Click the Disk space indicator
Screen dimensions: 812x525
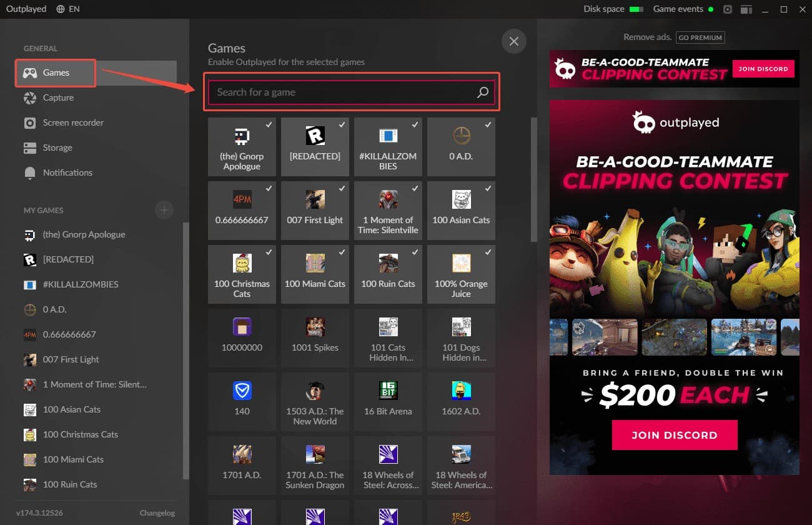[x=613, y=9]
